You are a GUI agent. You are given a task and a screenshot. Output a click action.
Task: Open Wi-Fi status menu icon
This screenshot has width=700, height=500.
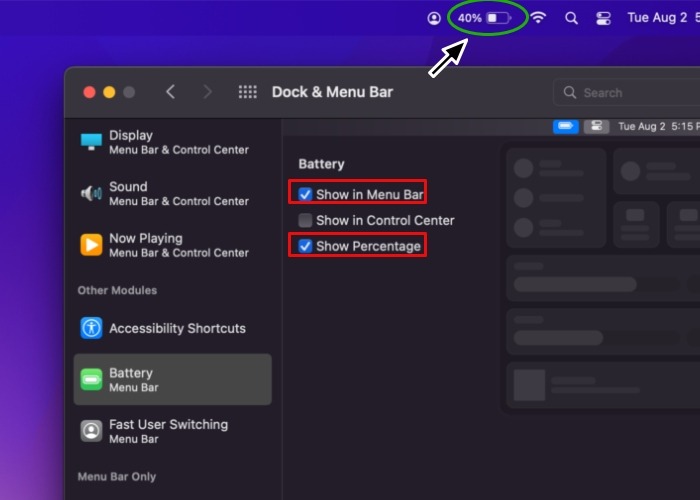(539, 18)
